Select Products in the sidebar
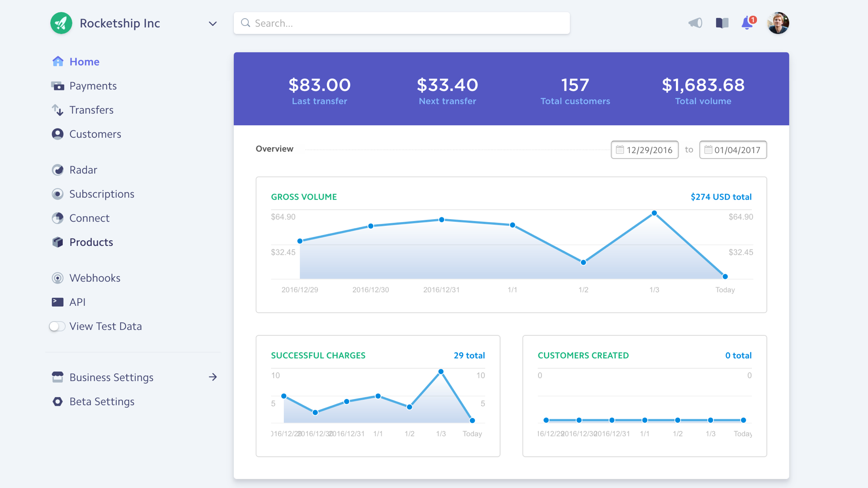 coord(91,242)
